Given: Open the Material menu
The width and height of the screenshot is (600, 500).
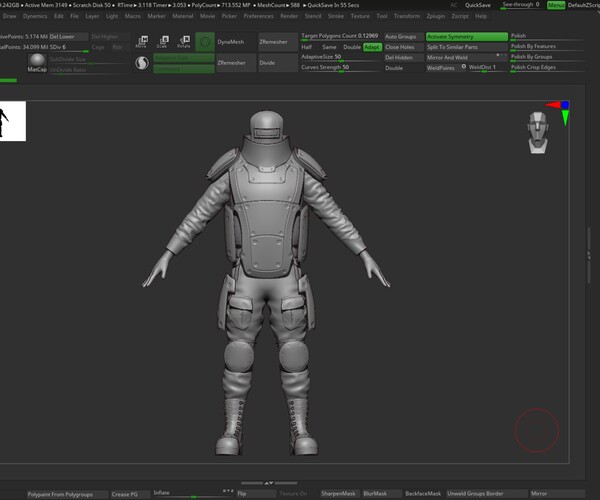Looking at the screenshot, I should pos(183,16).
